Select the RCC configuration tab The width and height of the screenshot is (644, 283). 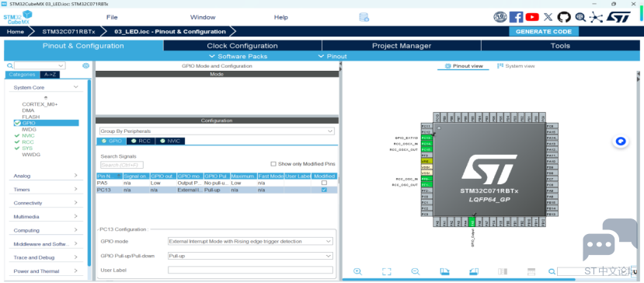[x=141, y=141]
